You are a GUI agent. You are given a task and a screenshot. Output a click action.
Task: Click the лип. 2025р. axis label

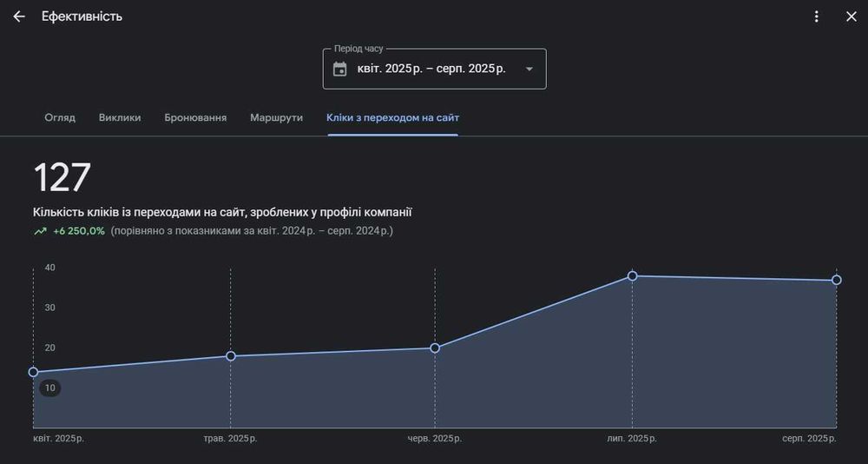632,439
